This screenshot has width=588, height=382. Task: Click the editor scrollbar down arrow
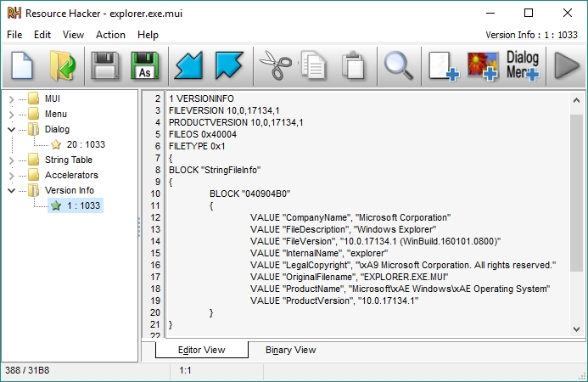pyautogui.click(x=576, y=329)
